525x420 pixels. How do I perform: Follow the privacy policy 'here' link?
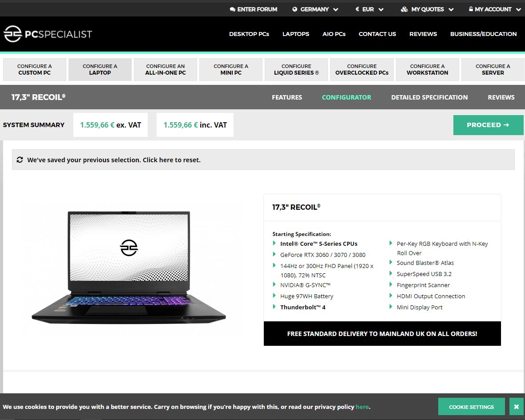click(362, 407)
